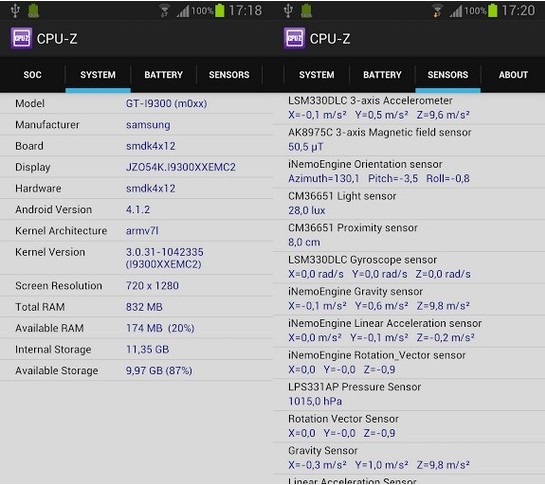Tap the Rotation Vector Sensor entry
The width and height of the screenshot is (545, 485).
click(409, 426)
